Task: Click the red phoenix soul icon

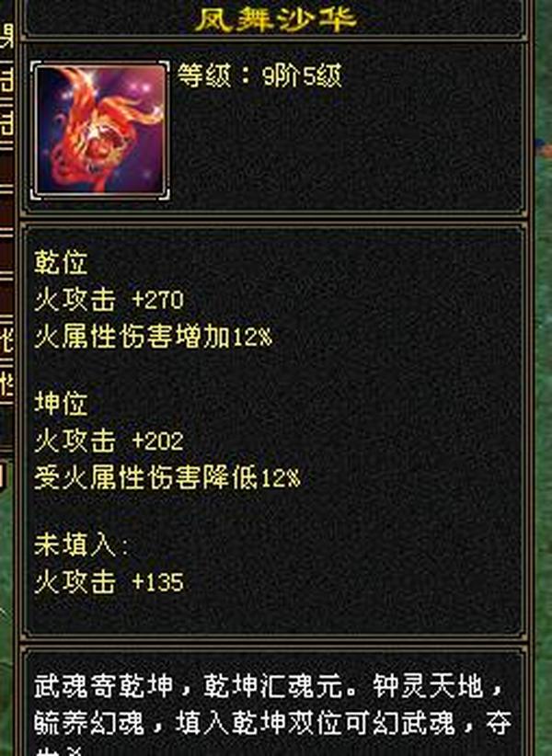Action: point(100,131)
